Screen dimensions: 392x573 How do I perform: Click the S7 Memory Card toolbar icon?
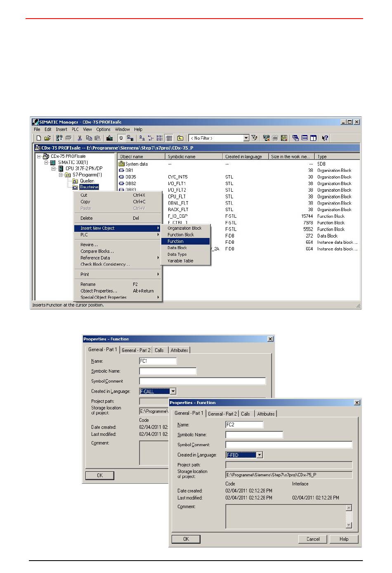click(x=68, y=138)
